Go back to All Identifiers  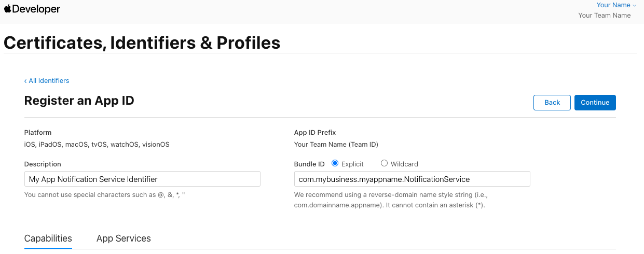(47, 81)
